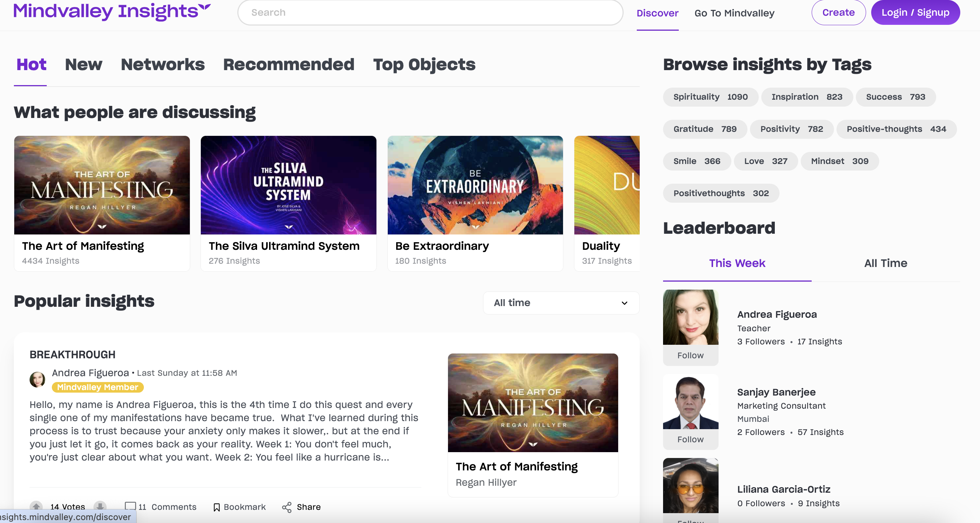The width and height of the screenshot is (980, 523).
Task: Open the All time sort dropdown
Action: tap(560, 303)
